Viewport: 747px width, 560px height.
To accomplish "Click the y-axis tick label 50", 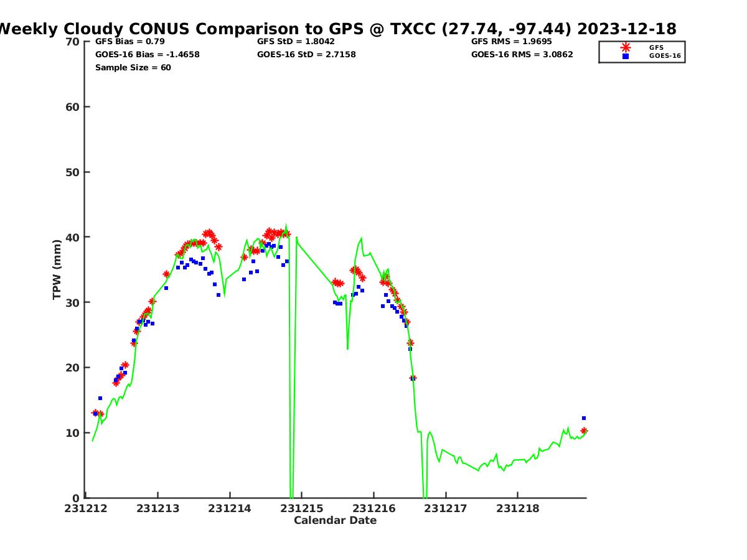I will (x=73, y=172).
